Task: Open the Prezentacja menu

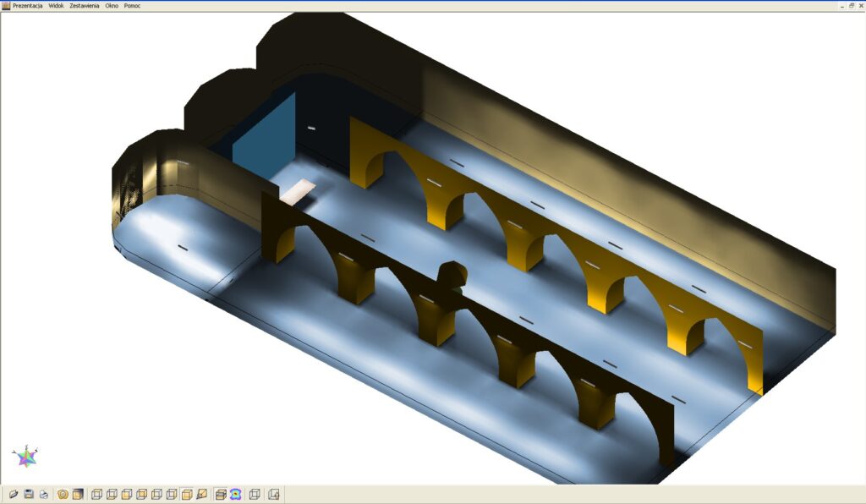Action: 28,6
